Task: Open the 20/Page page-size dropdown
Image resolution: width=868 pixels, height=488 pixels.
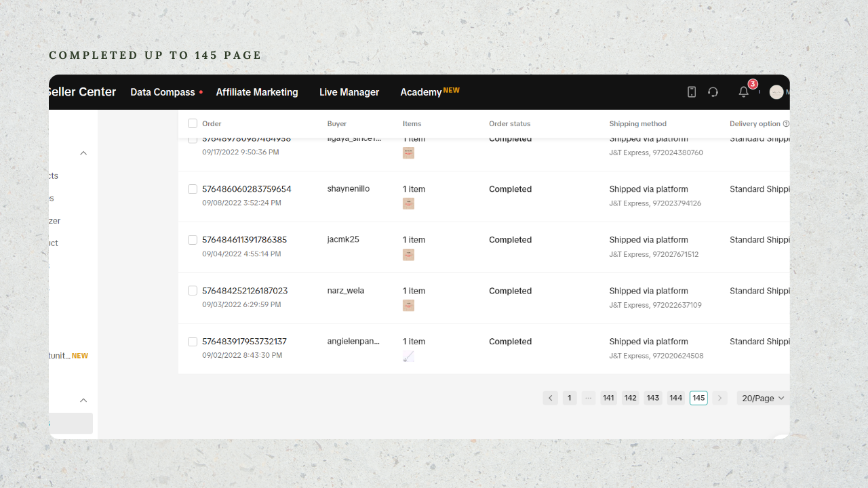Action: pos(763,398)
